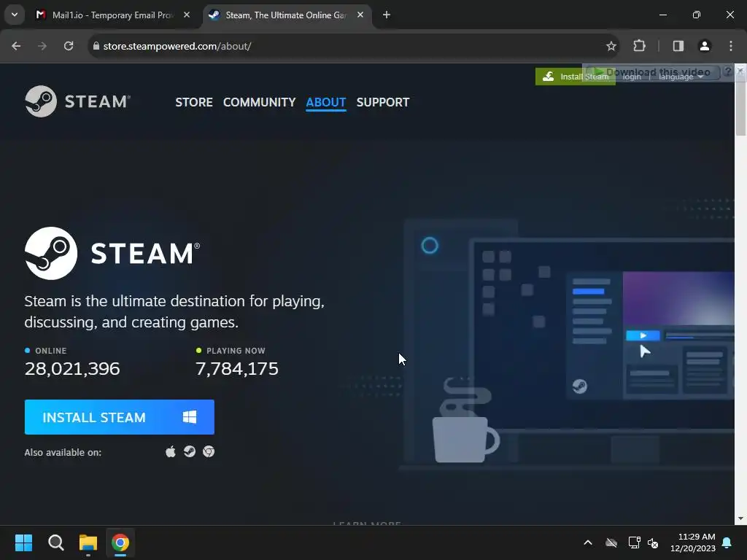
Task: Click the browser forward arrow
Action: (42, 46)
